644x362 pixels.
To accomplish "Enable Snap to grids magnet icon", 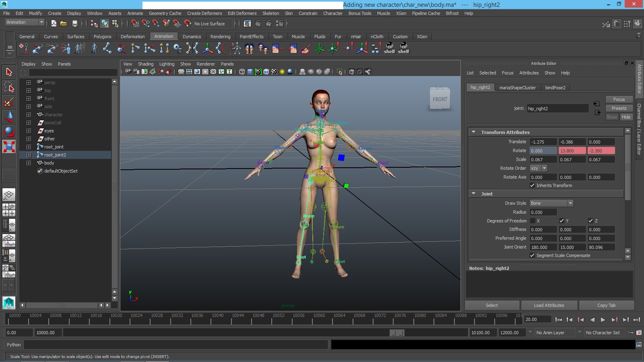I will pyautogui.click(x=135, y=23).
